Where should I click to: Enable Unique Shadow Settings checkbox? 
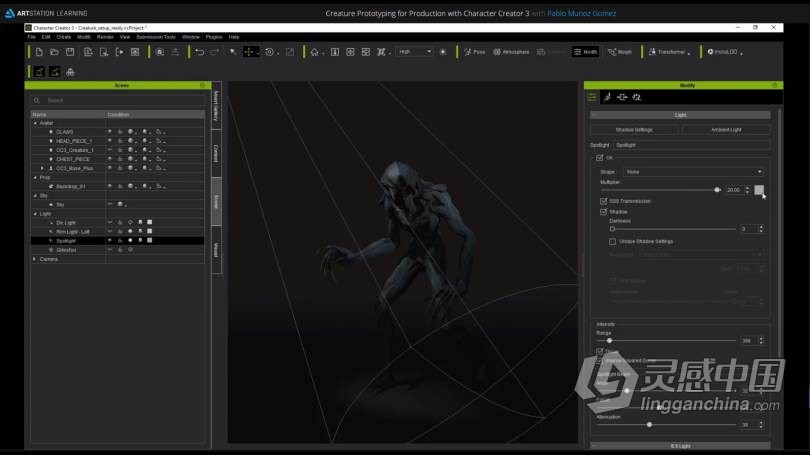pos(612,242)
